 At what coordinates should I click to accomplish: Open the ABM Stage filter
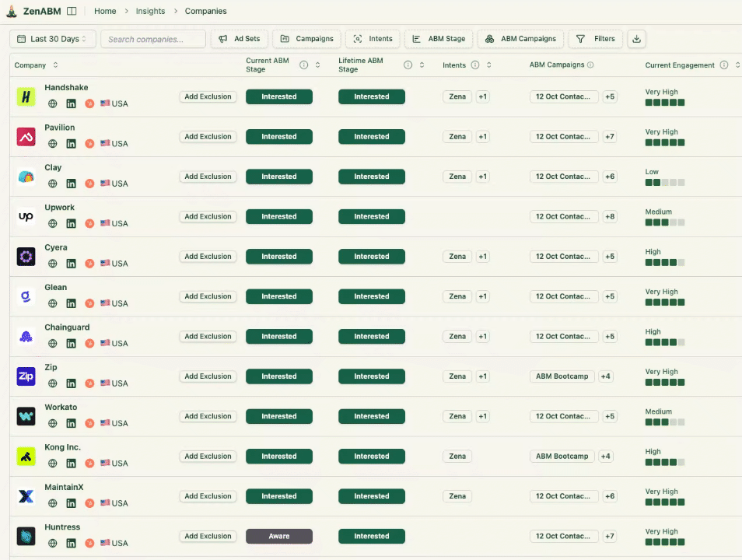click(439, 39)
